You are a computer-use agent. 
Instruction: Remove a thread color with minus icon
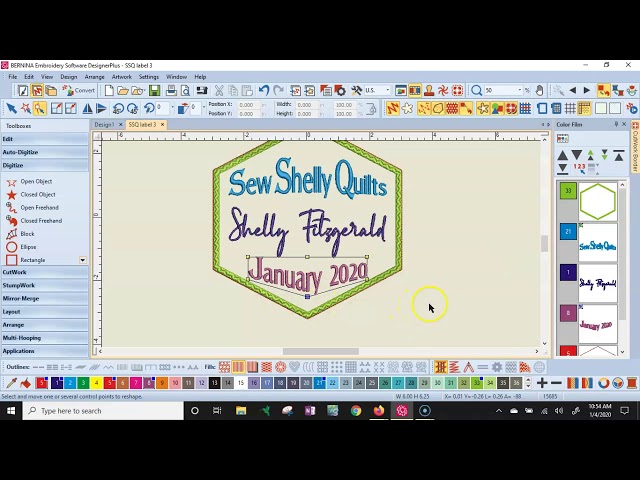(x=556, y=383)
